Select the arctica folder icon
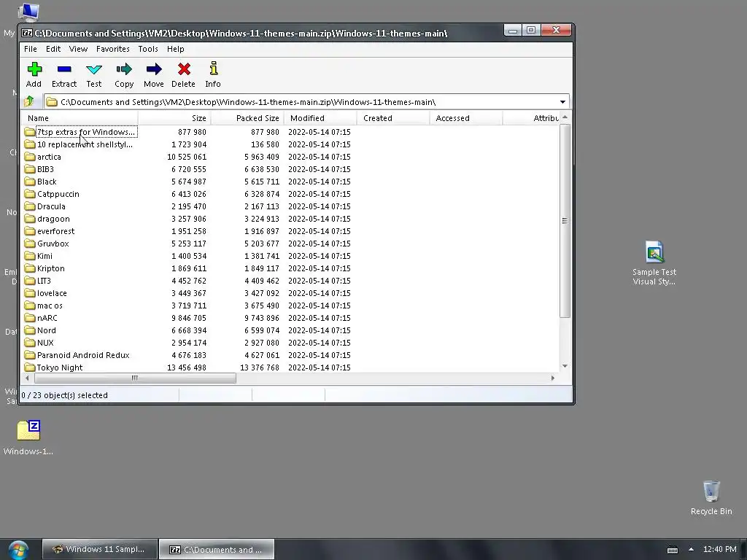The width and height of the screenshot is (747, 560). [x=30, y=157]
